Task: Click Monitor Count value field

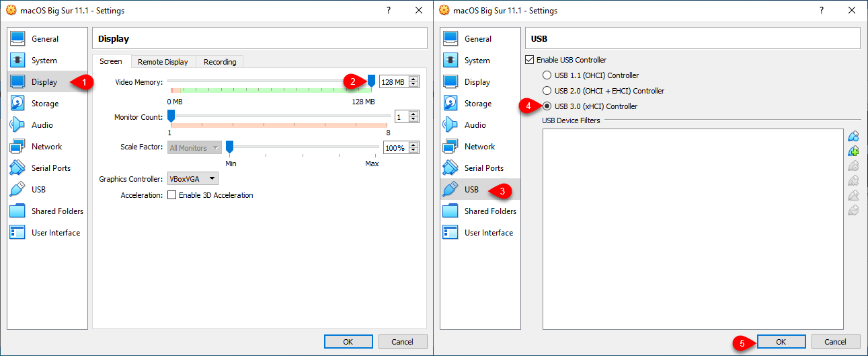Action: [x=401, y=117]
